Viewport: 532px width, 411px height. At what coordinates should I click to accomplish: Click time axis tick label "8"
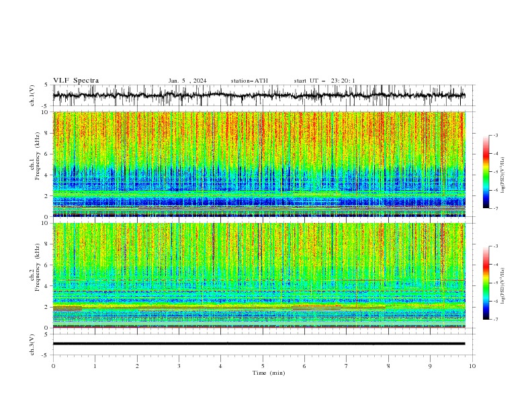[388, 366]
